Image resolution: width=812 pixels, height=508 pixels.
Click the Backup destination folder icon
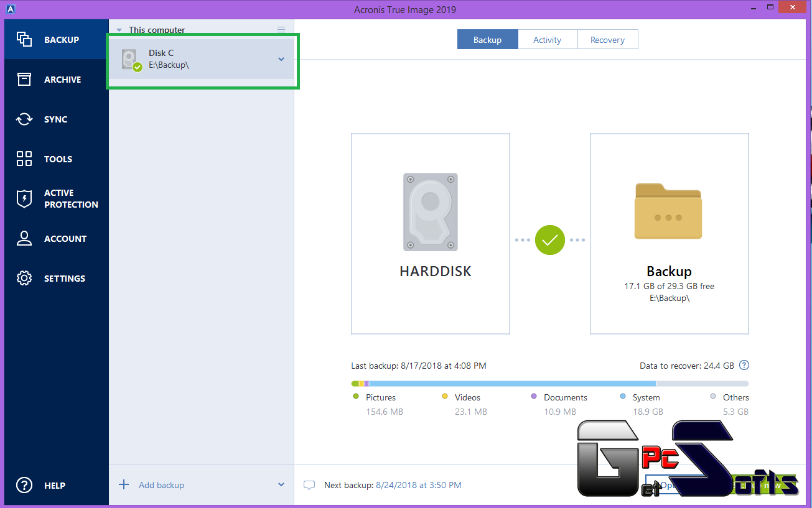click(668, 211)
